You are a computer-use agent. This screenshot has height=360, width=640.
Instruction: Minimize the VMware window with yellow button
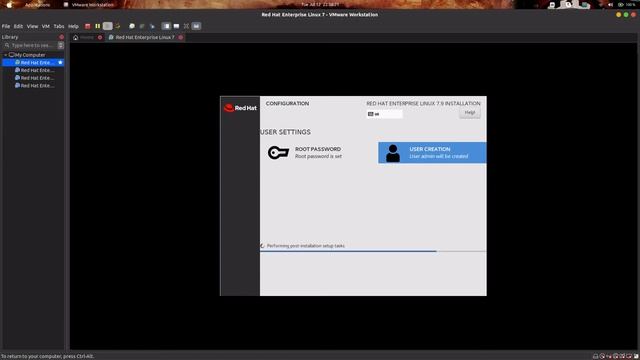[618, 15]
